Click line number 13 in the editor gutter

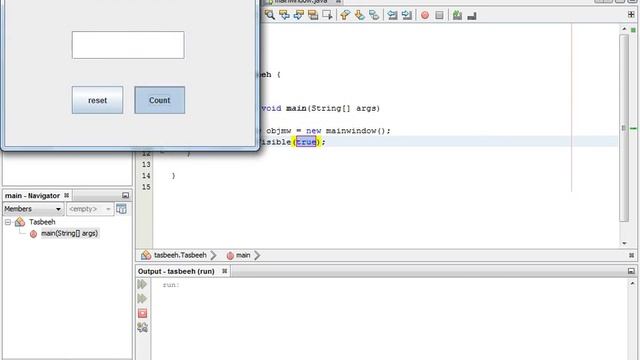click(146, 164)
